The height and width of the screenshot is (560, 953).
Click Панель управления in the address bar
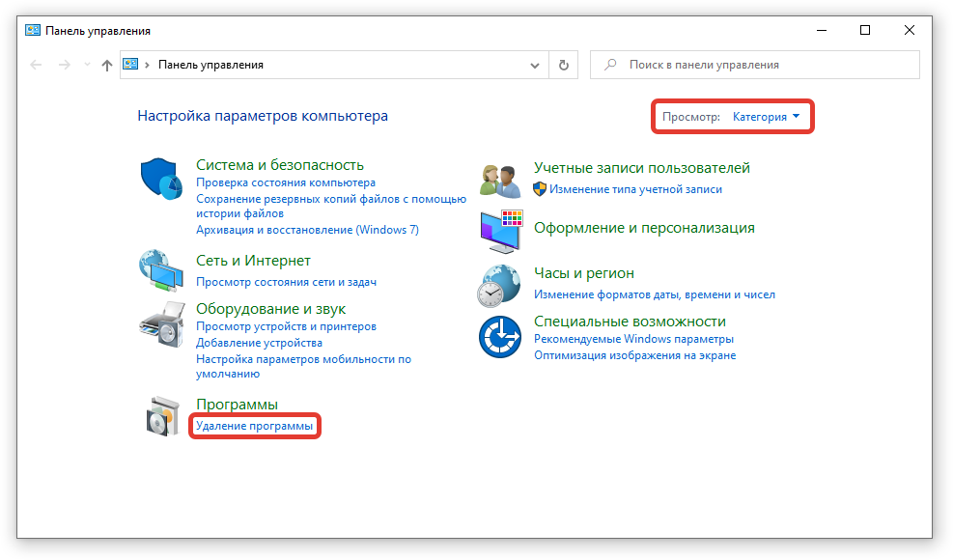210,65
